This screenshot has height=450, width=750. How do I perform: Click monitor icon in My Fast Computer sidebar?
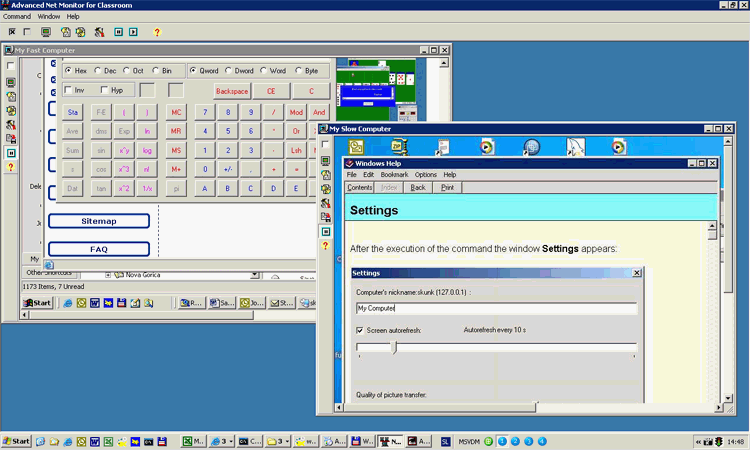coord(11,82)
